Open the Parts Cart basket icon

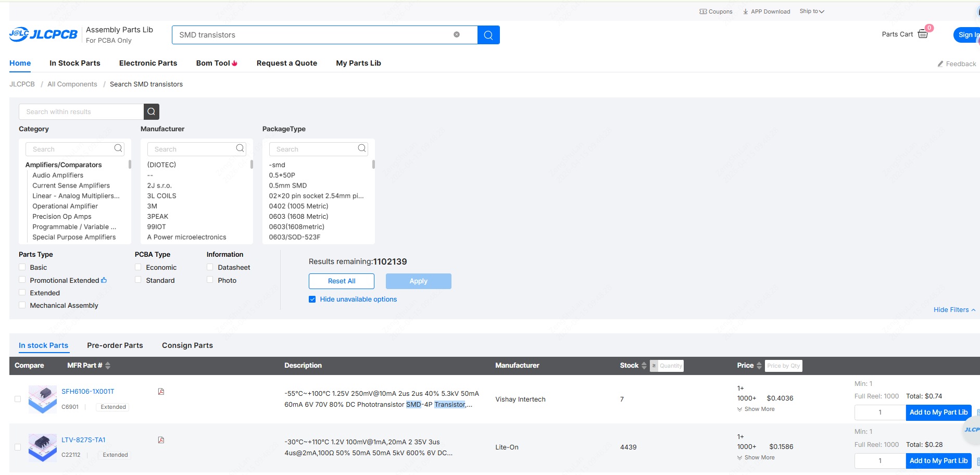coord(923,34)
